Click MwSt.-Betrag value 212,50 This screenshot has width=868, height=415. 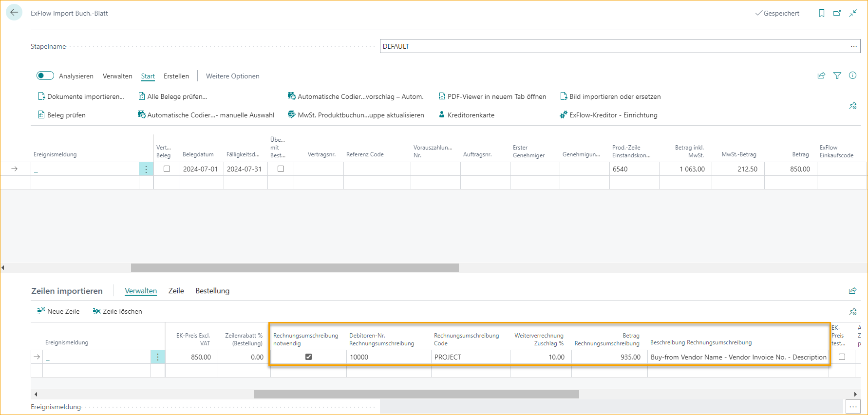pos(738,169)
